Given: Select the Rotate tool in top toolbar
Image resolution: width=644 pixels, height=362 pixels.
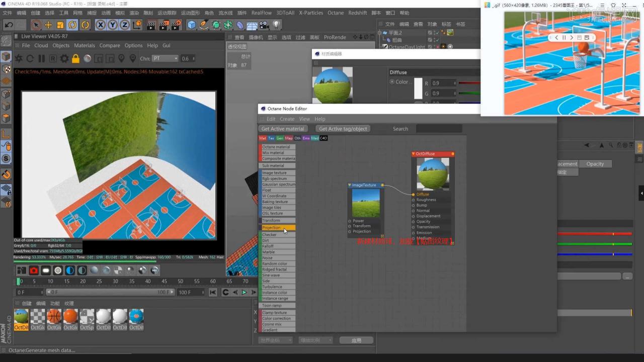Looking at the screenshot, I should coord(72,25).
